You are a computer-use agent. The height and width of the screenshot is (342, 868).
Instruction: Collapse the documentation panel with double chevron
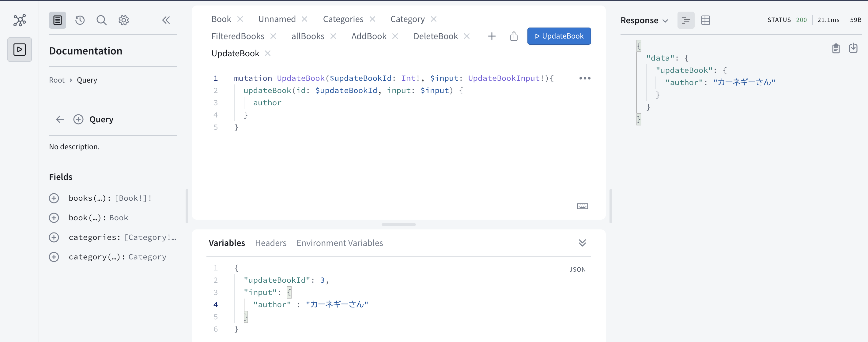pyautogui.click(x=166, y=20)
